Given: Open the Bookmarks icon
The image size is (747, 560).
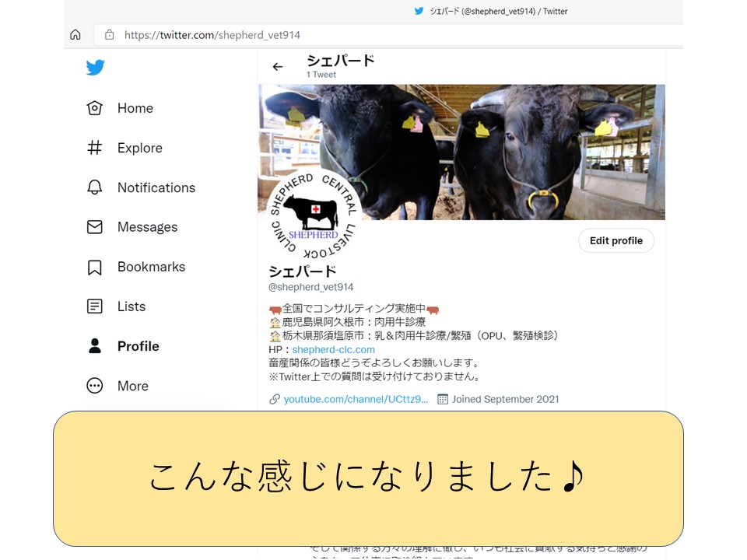Looking at the screenshot, I should (x=94, y=267).
